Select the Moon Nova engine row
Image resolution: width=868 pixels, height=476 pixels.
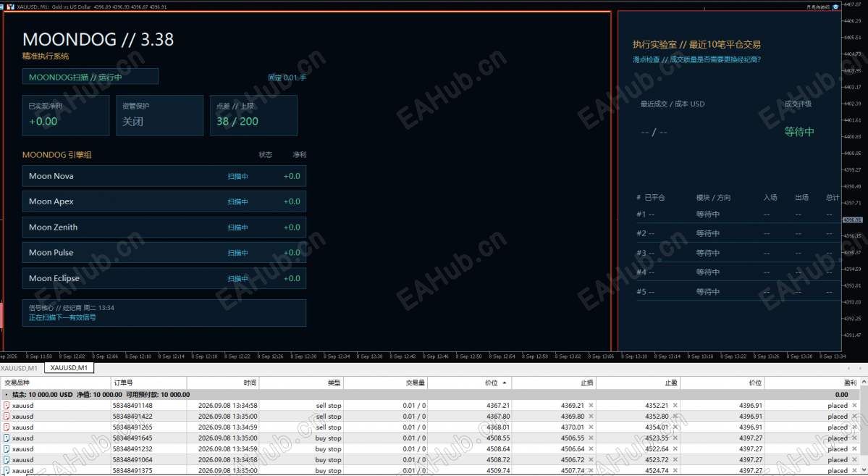point(164,176)
